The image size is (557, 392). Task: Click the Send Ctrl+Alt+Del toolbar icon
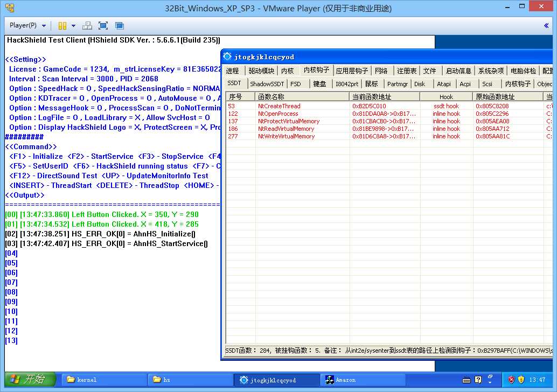pyautogui.click(x=87, y=25)
